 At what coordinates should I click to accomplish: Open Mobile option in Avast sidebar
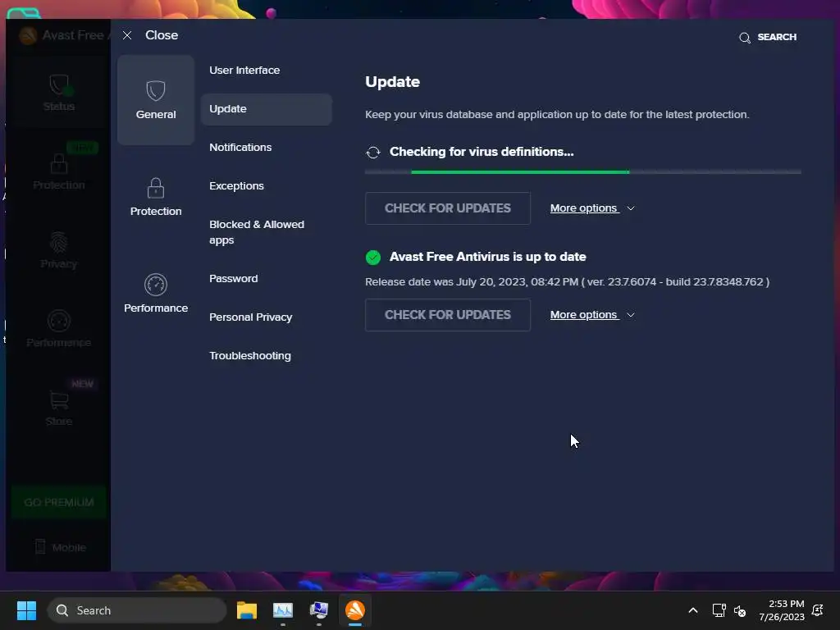tap(60, 547)
